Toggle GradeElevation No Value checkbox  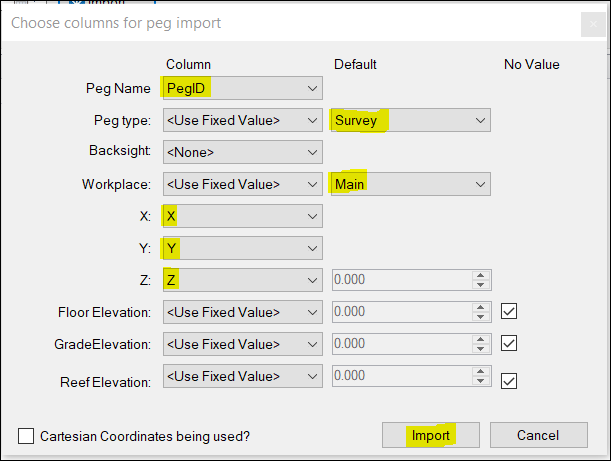point(509,343)
